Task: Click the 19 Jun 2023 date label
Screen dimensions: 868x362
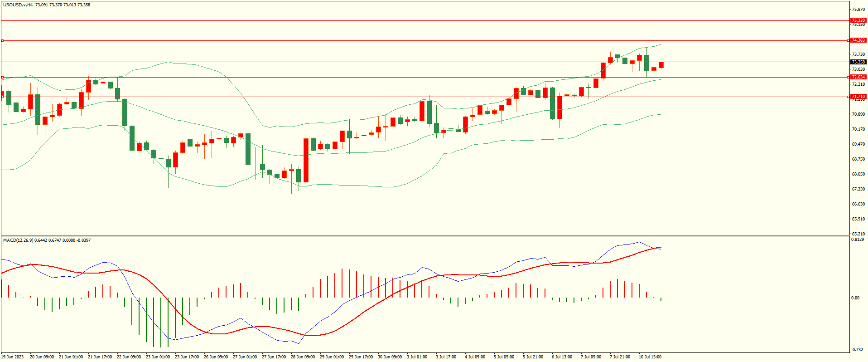Action: pos(12,357)
